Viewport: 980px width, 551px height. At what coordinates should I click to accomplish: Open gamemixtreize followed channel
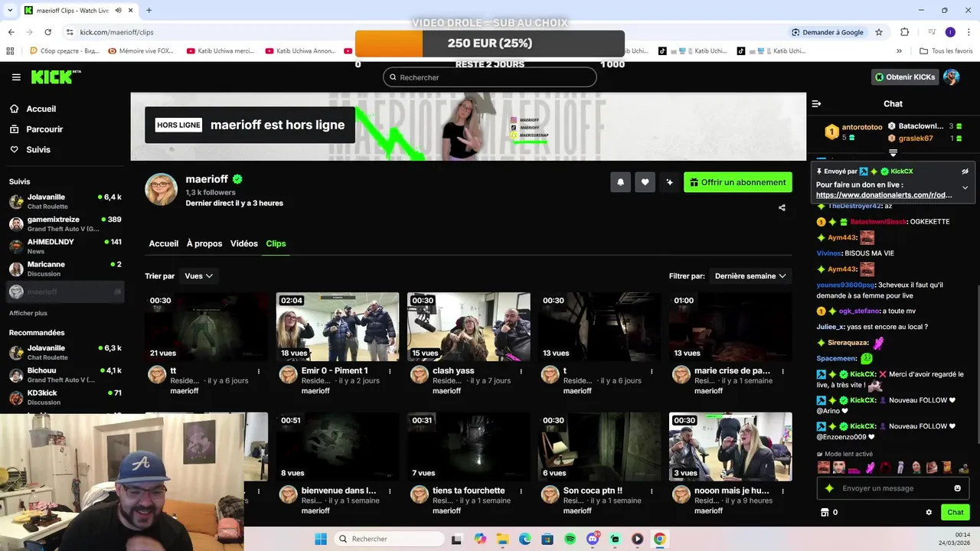click(x=65, y=223)
